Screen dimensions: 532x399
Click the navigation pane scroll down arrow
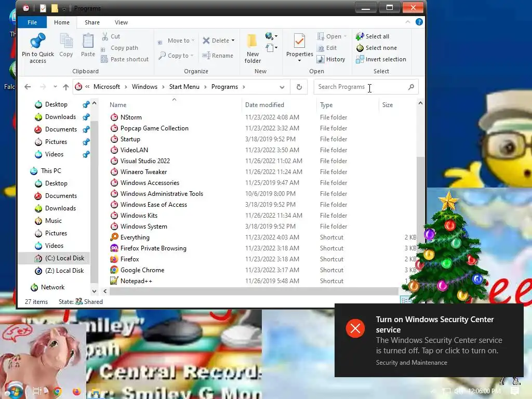(95, 291)
